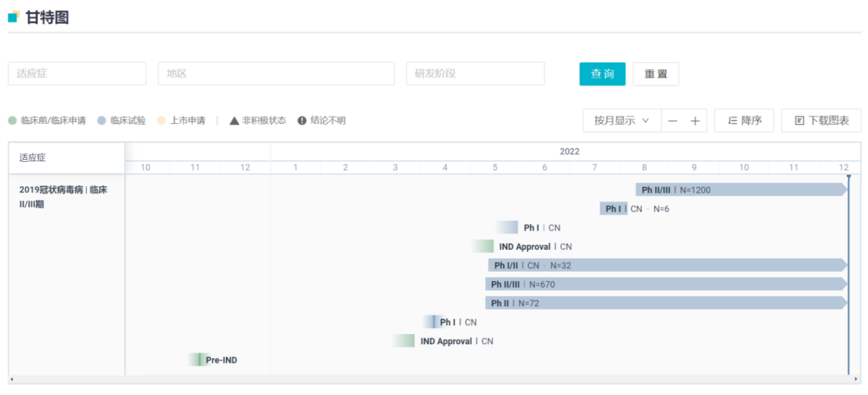Select the Ph II/III N=1200 bar
Viewport: 868px width, 395px height.
tap(741, 190)
